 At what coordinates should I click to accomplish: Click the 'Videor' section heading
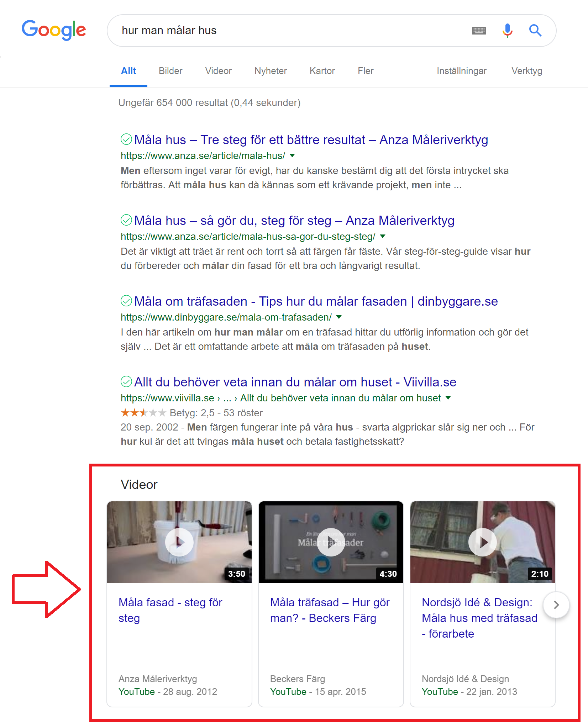point(139,484)
